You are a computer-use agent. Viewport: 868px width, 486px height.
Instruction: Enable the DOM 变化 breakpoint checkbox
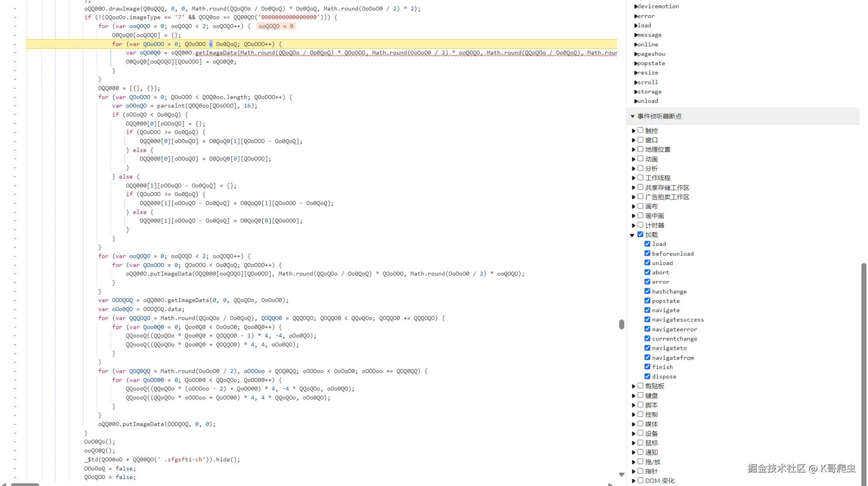click(x=640, y=481)
